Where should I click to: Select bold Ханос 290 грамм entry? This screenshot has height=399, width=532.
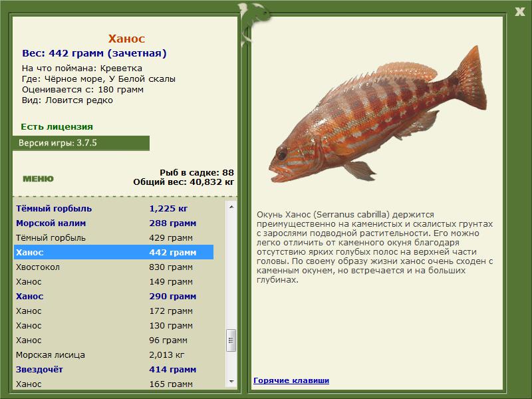[x=113, y=297]
